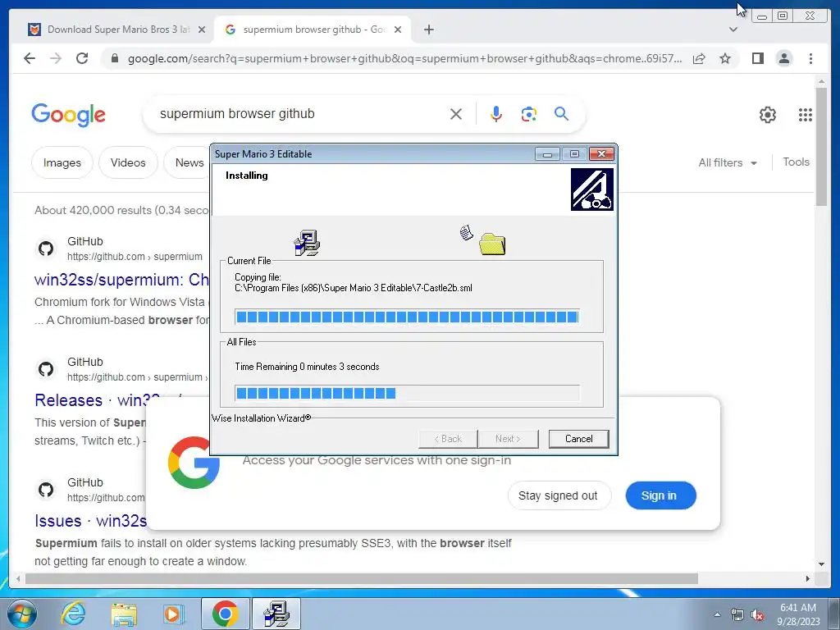
Task: Bookmark this page with the star icon
Action: pos(725,58)
